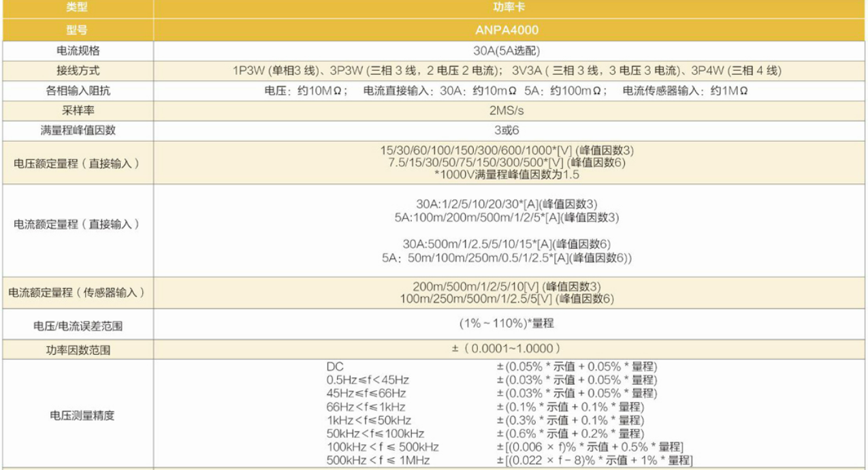Select the 电压额定量程（直接输入）label
Screen dimensions: 868x470
coord(77,163)
